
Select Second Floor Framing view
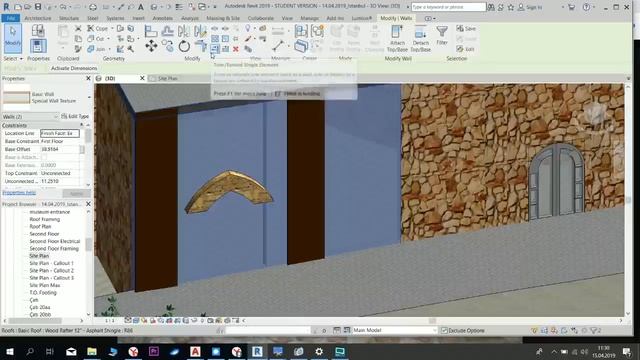point(54,249)
